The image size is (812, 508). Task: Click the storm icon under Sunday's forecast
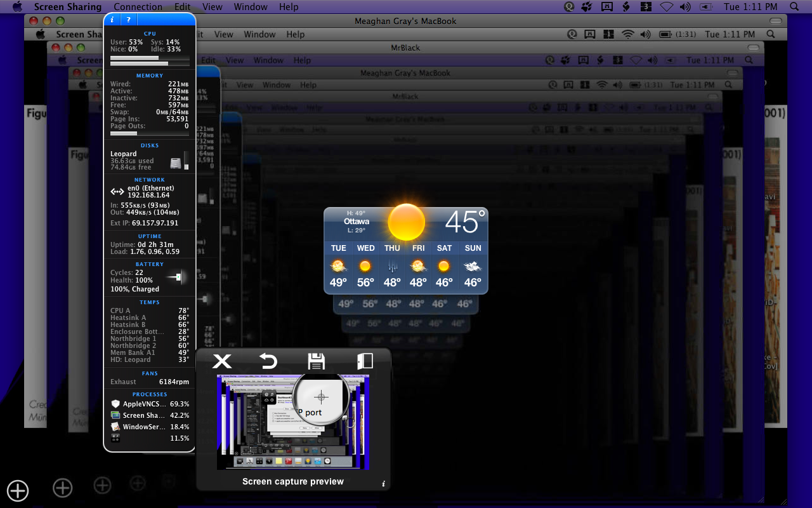473,268
